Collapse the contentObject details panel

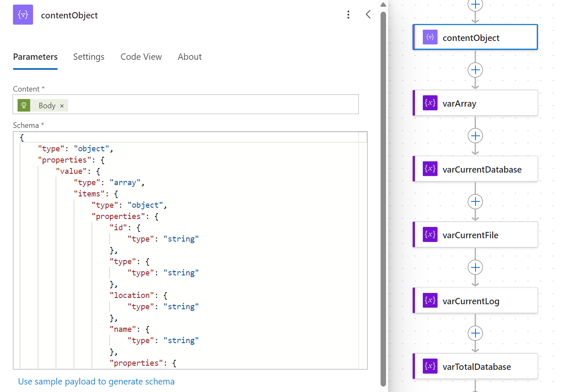(368, 14)
